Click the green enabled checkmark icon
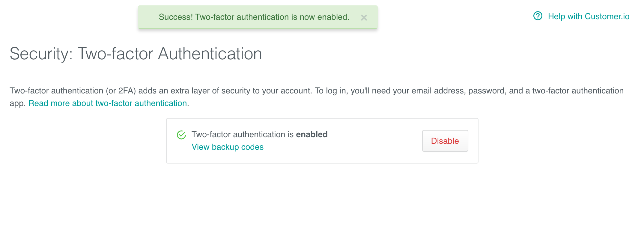Image resolution: width=644 pixels, height=236 pixels. click(x=181, y=135)
